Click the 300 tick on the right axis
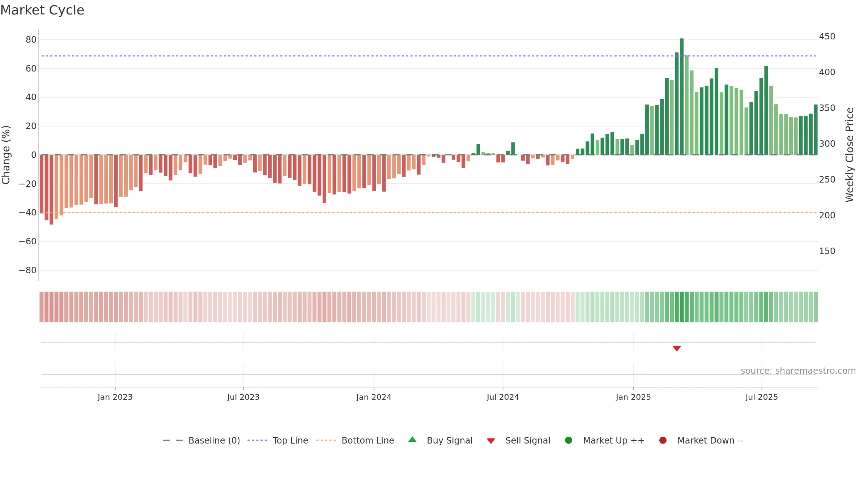868x488 pixels. (827, 144)
